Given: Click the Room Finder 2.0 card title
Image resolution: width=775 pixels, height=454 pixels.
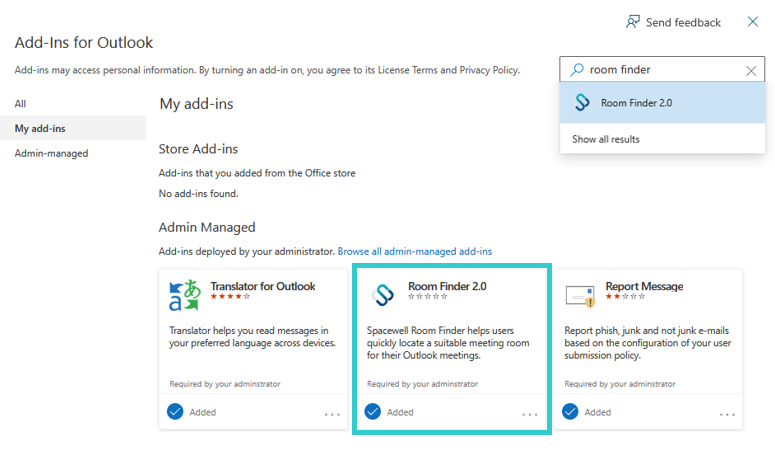Looking at the screenshot, I should coord(447,286).
